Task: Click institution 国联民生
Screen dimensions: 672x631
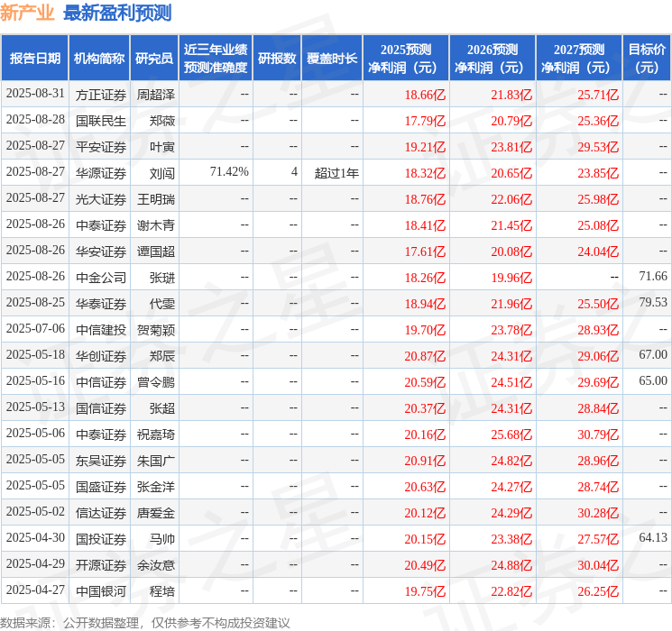Action: (101, 121)
